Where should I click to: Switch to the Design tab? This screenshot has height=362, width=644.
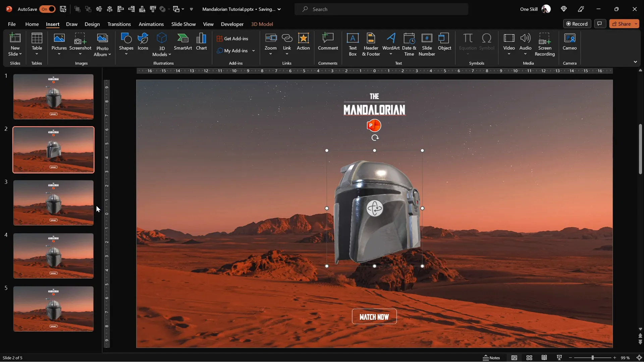point(92,24)
